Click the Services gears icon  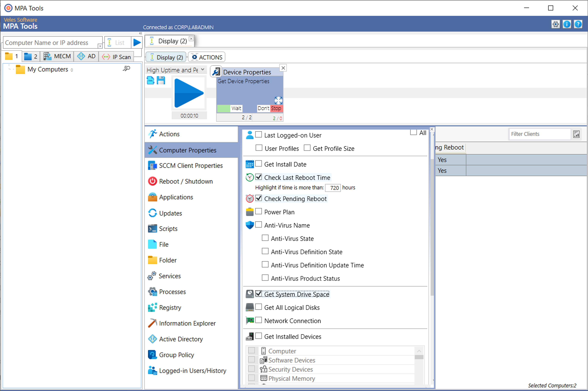152,276
